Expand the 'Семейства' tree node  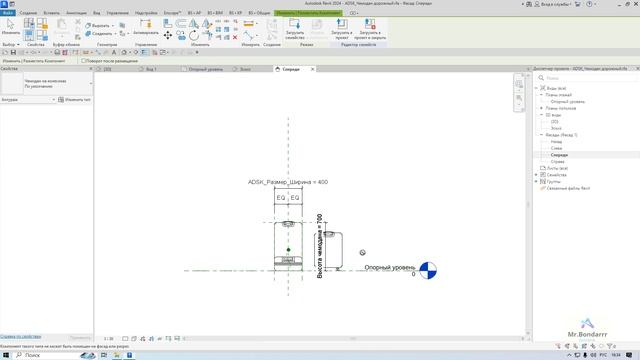[x=536, y=175]
